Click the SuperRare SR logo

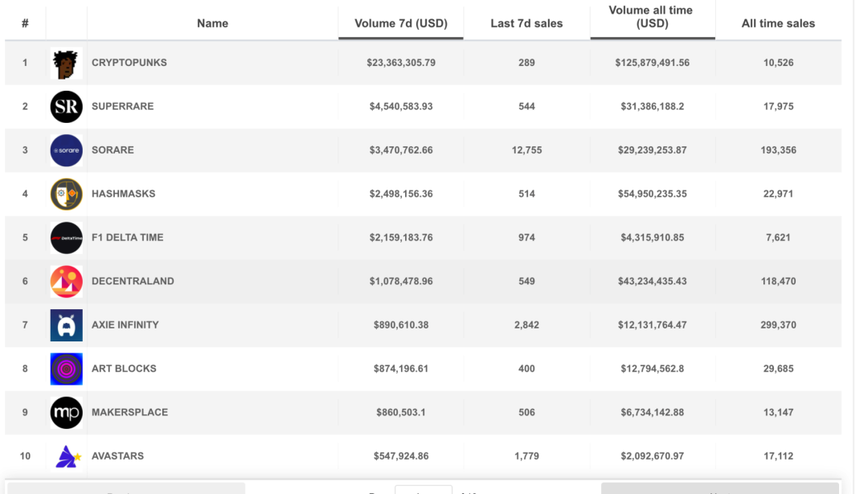(x=67, y=107)
